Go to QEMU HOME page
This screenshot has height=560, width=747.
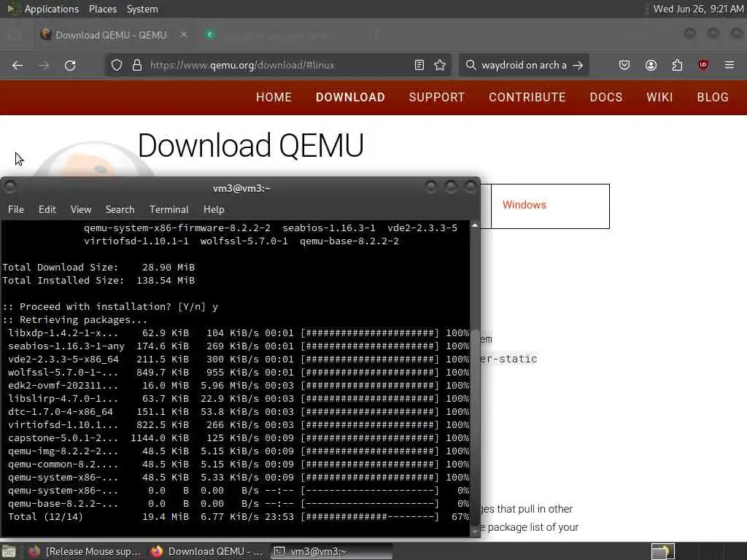[274, 97]
